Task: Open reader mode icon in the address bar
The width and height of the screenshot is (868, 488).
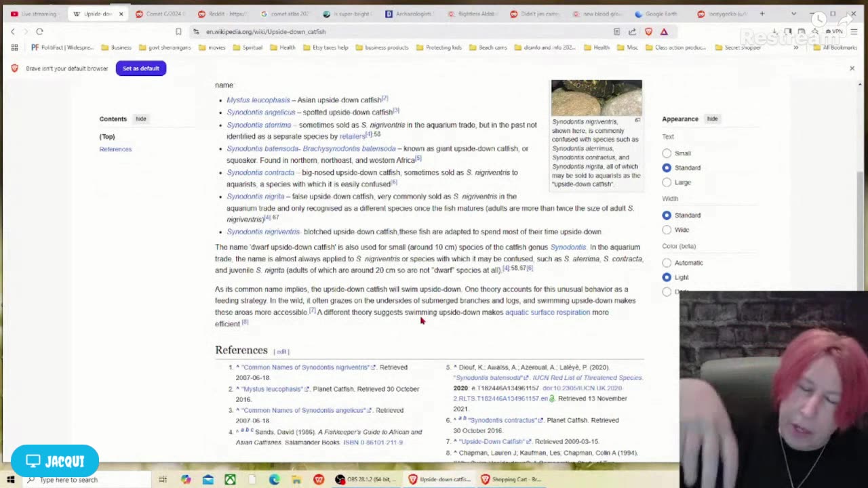Action: (x=616, y=31)
